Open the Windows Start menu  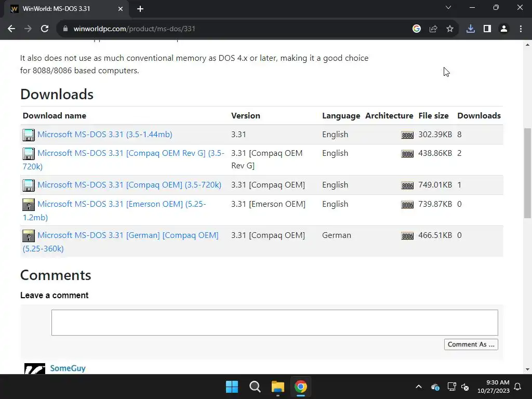tap(232, 387)
